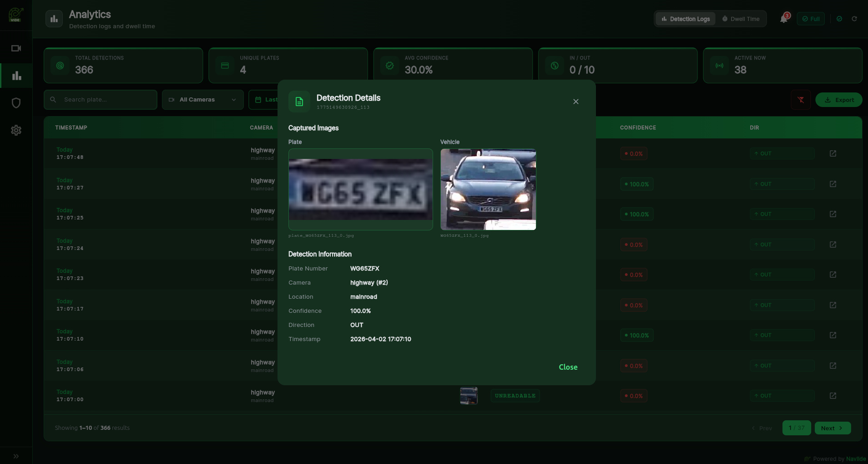Clear active filters with the red funnel icon
Image resolution: width=868 pixels, height=464 pixels.
coord(800,99)
